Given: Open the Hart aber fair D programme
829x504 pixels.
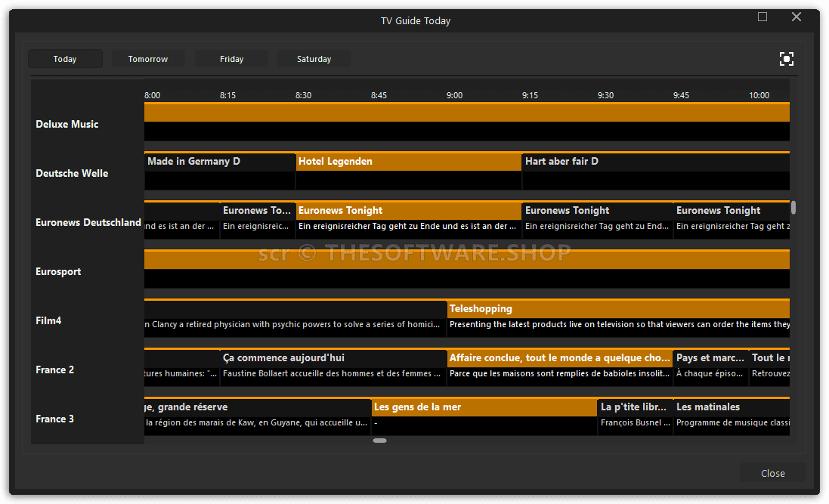Looking at the screenshot, I should 656,171.
